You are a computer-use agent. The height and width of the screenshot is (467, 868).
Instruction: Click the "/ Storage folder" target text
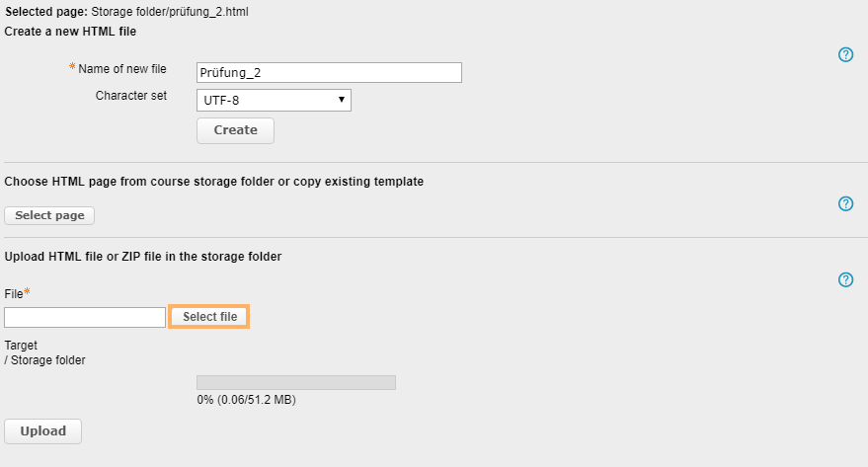pos(45,360)
